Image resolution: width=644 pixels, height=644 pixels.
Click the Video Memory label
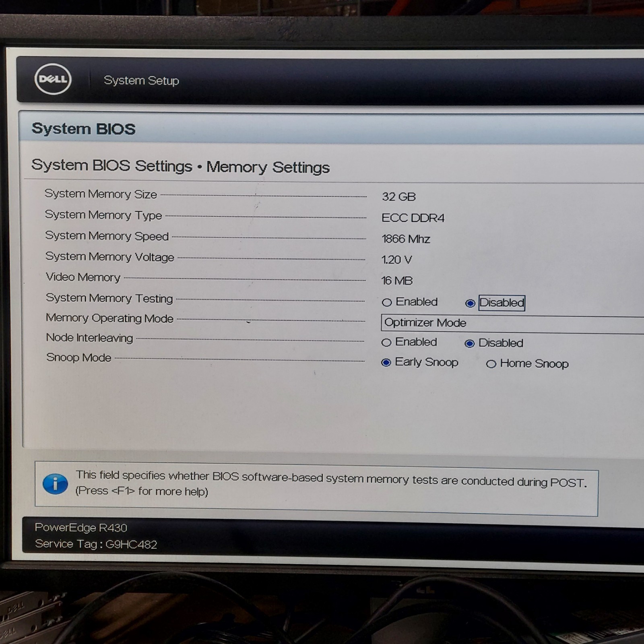click(x=83, y=277)
